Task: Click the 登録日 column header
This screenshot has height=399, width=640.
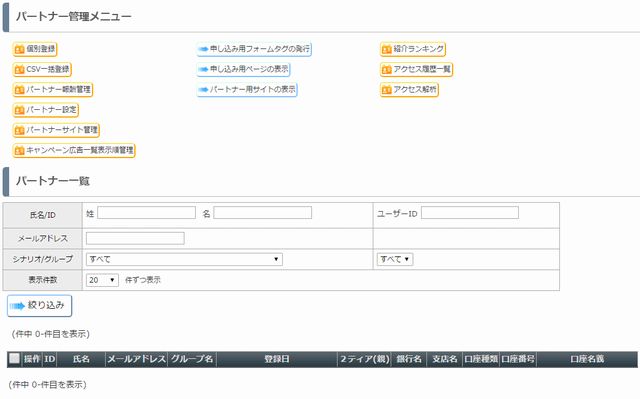Action: [x=277, y=359]
